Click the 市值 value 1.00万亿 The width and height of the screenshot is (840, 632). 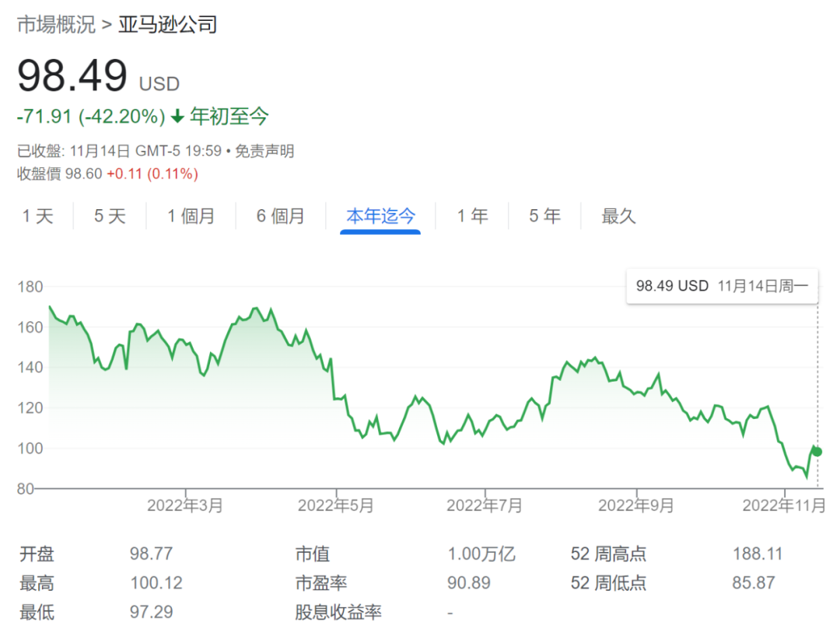[481, 553]
